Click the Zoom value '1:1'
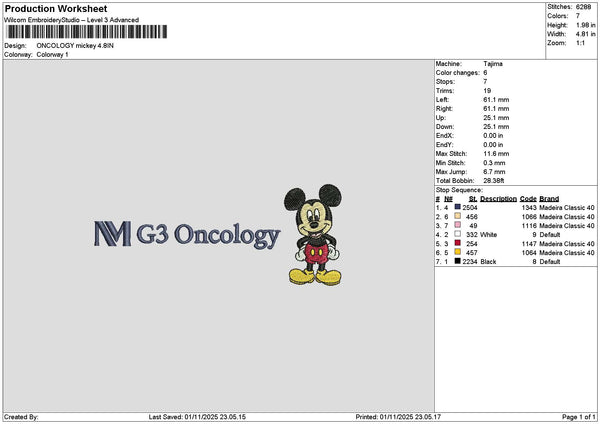This screenshot has width=600, height=424. coord(580,43)
